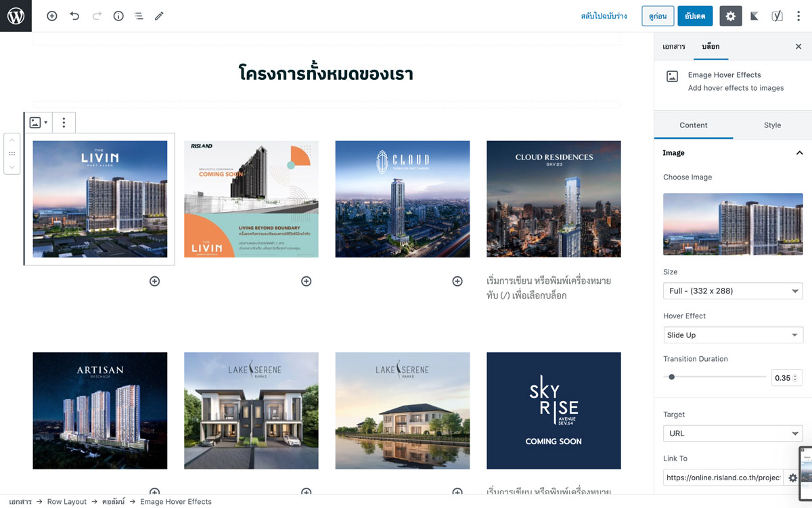Open the Target URL dropdown

tap(733, 433)
